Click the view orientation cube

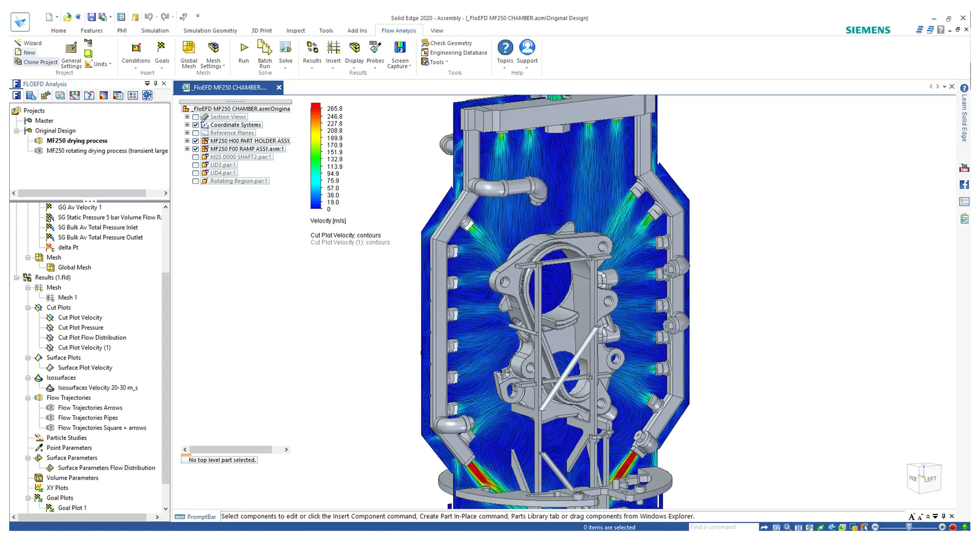(x=924, y=478)
